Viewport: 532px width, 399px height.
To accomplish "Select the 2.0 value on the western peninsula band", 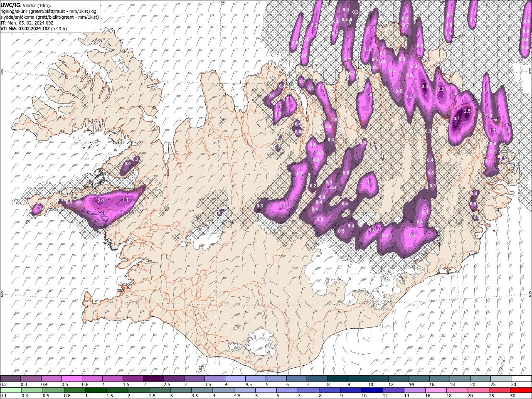I will coord(101,201).
